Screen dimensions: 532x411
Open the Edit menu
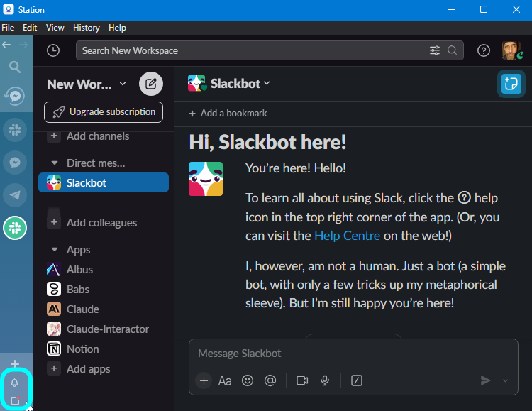tap(30, 28)
